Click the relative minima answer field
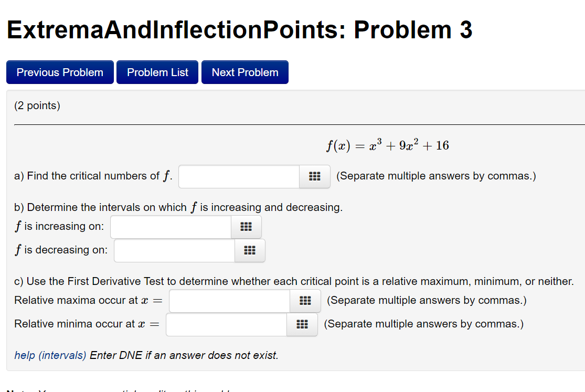 [x=226, y=324]
